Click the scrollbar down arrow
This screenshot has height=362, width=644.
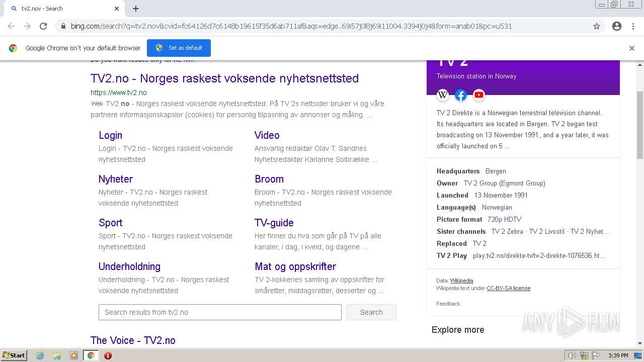tap(640, 343)
